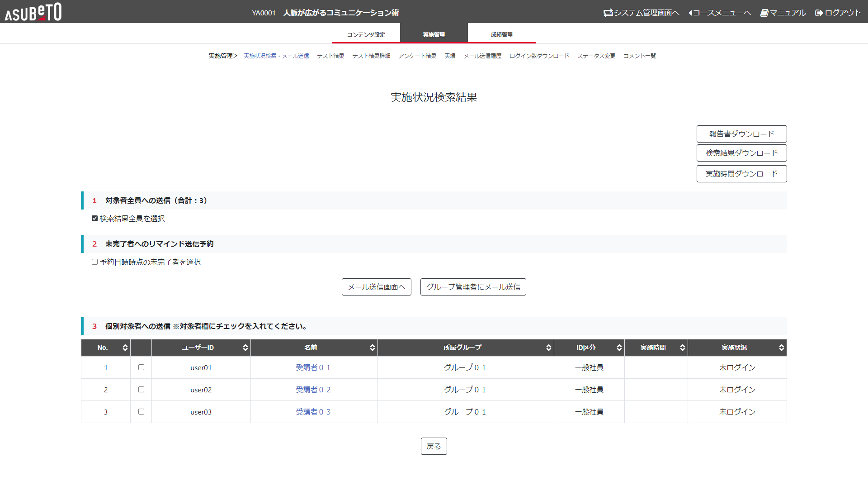Sort table by 名前 column arrows
The image size is (868, 491).
tap(372, 348)
